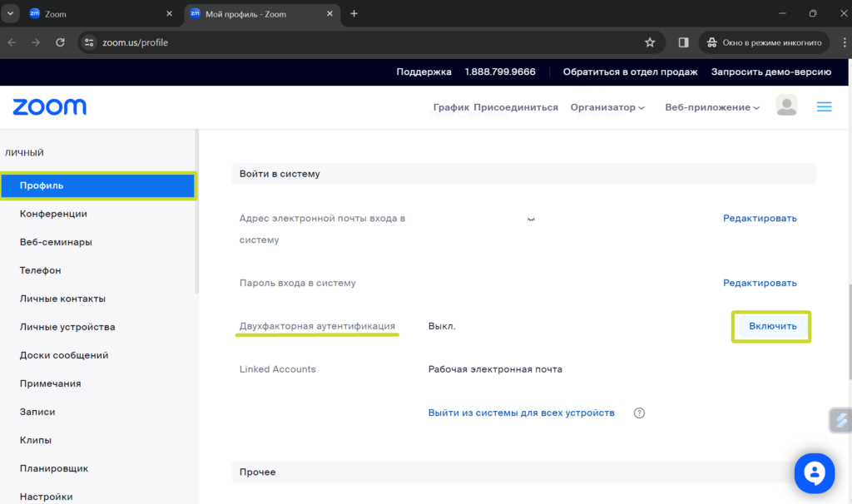Image resolution: width=852 pixels, height=504 pixels.
Task: Open a new browser tab
Action: [354, 13]
